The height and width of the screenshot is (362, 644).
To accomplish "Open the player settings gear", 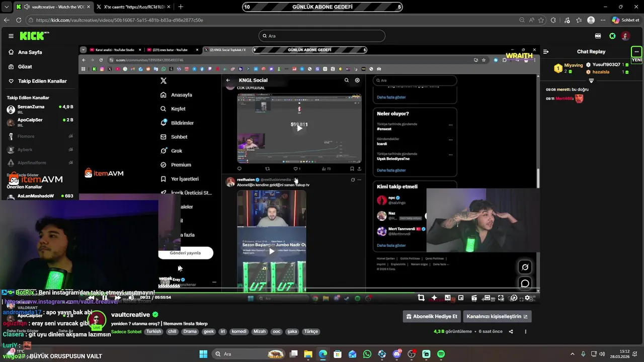I will click(527, 298).
